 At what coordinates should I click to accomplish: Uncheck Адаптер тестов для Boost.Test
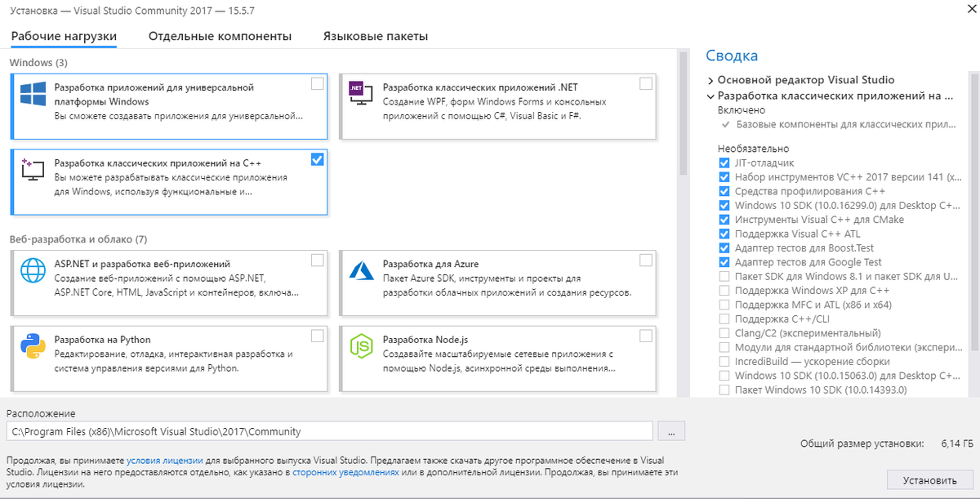(724, 248)
